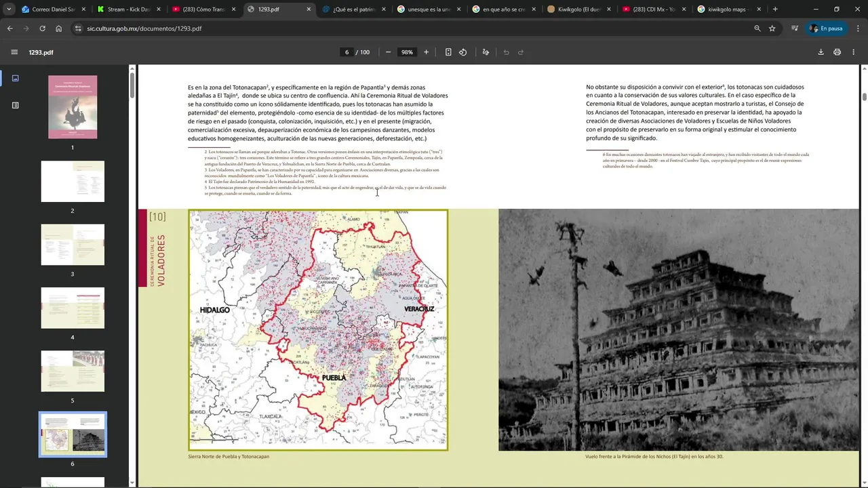Image resolution: width=868 pixels, height=488 pixels.
Task: Go back to the previous page in browser
Action: 9,28
